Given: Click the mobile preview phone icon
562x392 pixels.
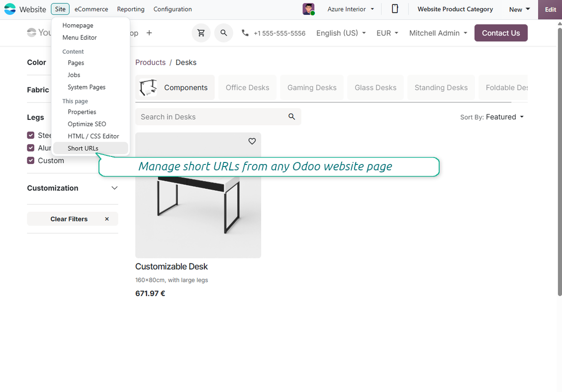Looking at the screenshot, I should [394, 9].
